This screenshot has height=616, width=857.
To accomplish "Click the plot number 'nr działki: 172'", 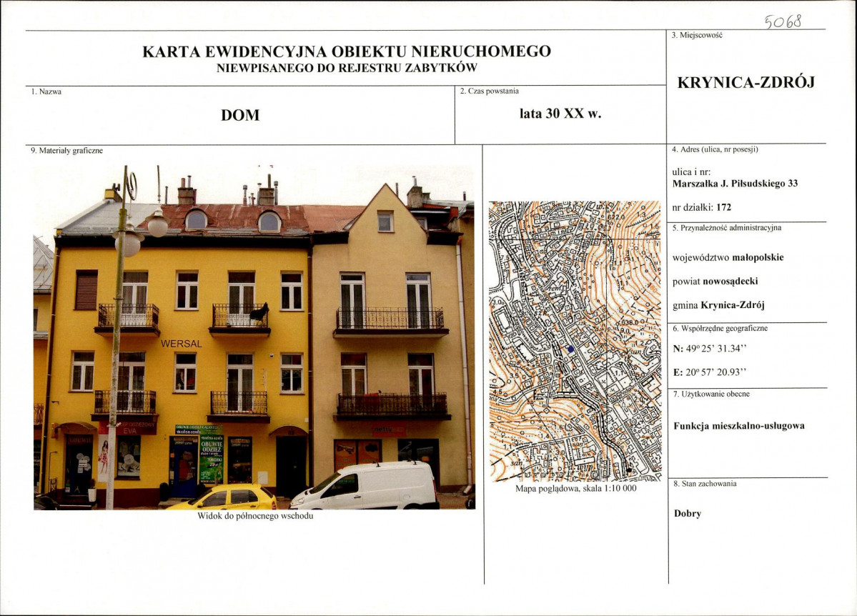I will (x=702, y=207).
